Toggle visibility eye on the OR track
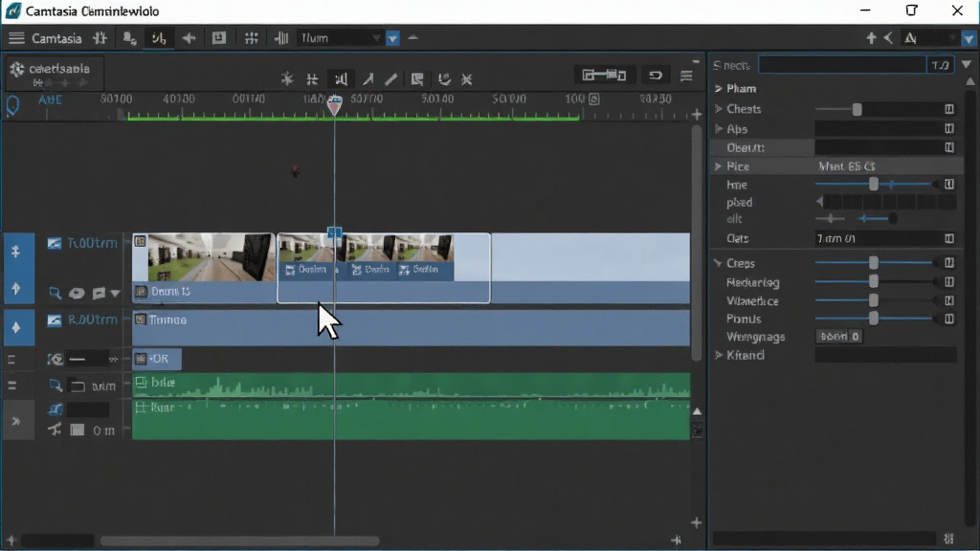Image resolution: width=980 pixels, height=551 pixels. (56, 360)
